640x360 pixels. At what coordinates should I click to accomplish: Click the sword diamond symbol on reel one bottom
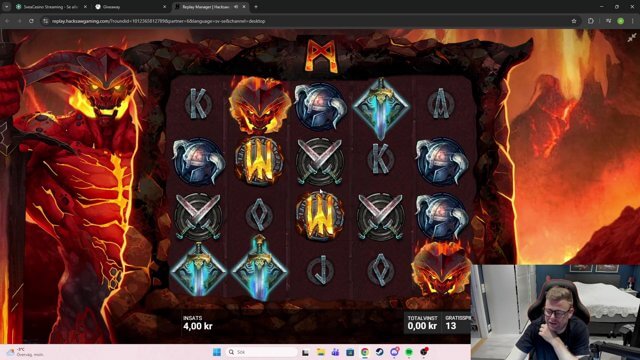(x=198, y=269)
